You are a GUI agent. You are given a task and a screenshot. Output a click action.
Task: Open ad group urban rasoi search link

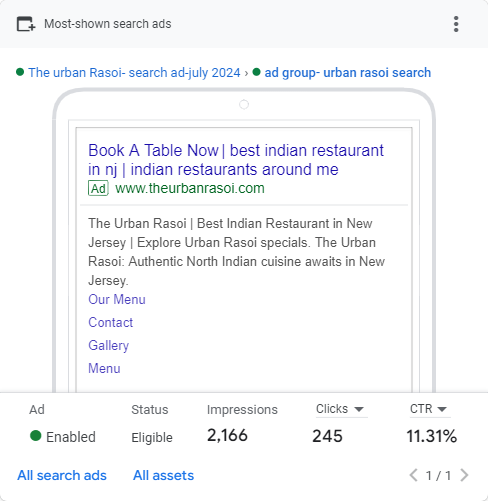(348, 72)
